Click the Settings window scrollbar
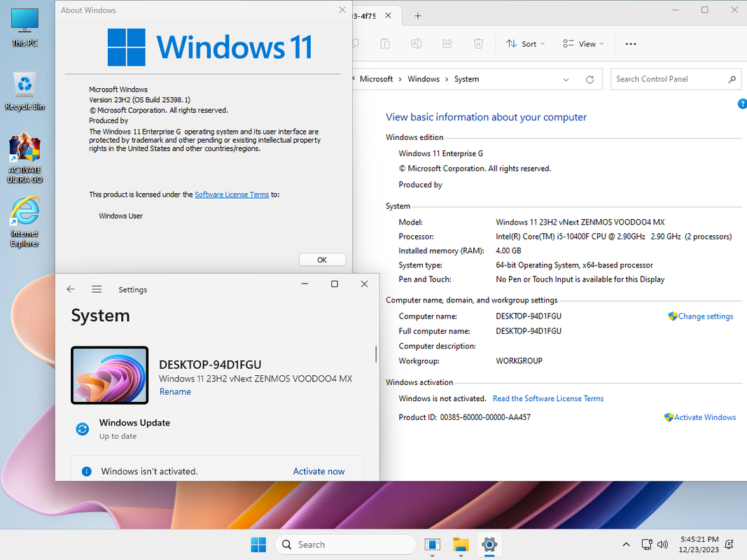Screen dimensions: 747x560 376,353
